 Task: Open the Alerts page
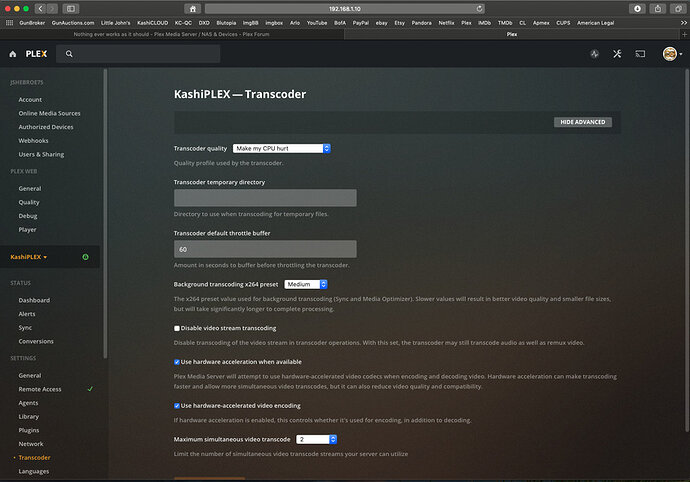click(27, 314)
